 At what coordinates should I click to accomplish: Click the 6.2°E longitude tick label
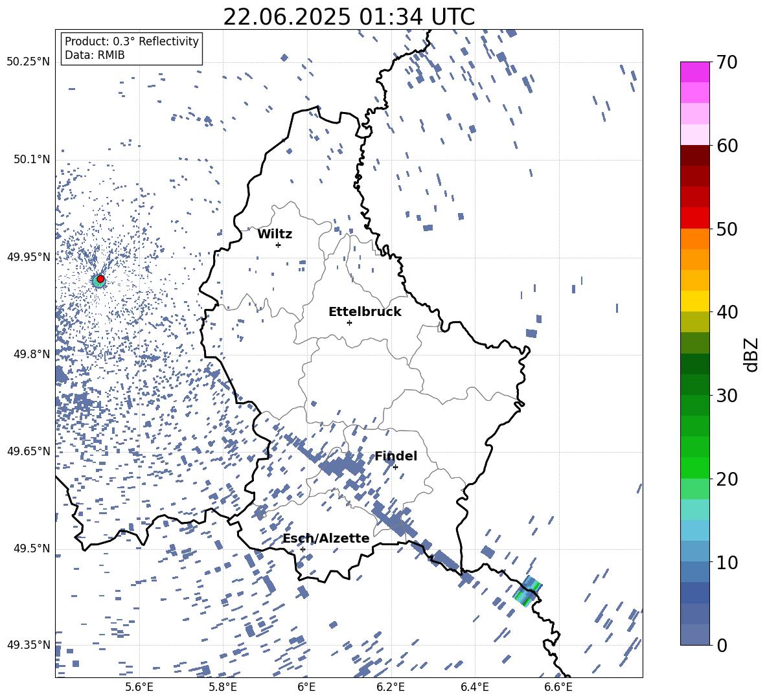point(391,687)
